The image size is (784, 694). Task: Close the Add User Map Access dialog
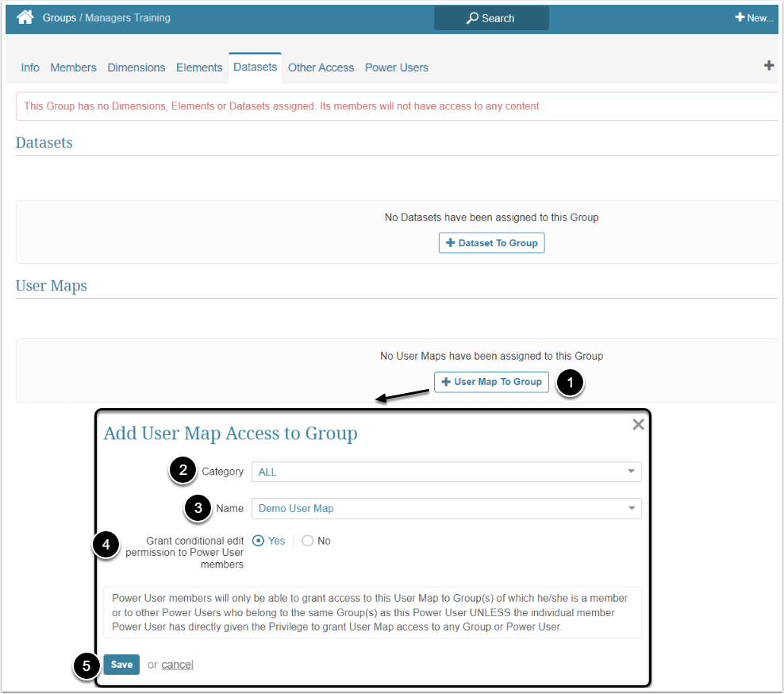click(638, 424)
